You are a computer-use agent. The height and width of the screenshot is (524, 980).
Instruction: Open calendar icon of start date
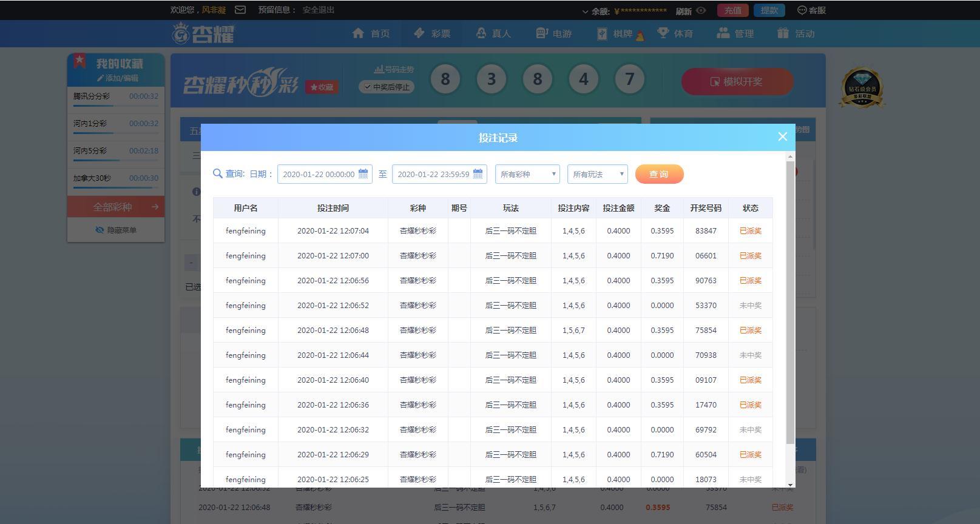[x=363, y=174]
